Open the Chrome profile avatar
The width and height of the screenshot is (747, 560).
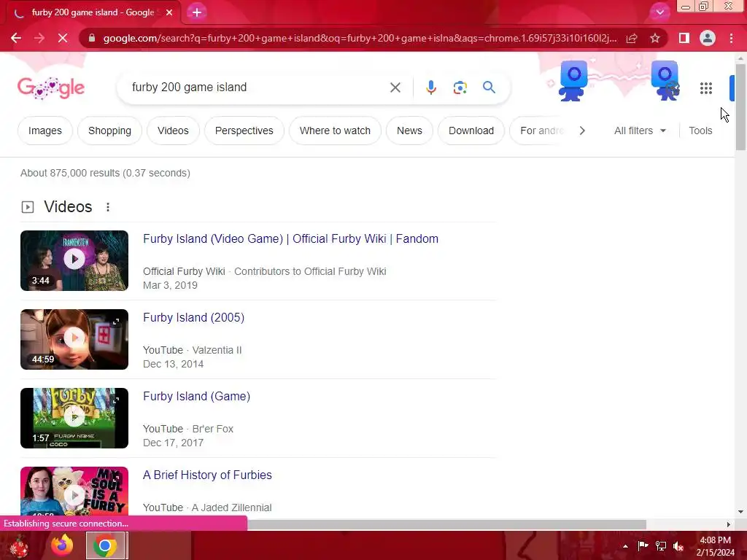point(708,38)
